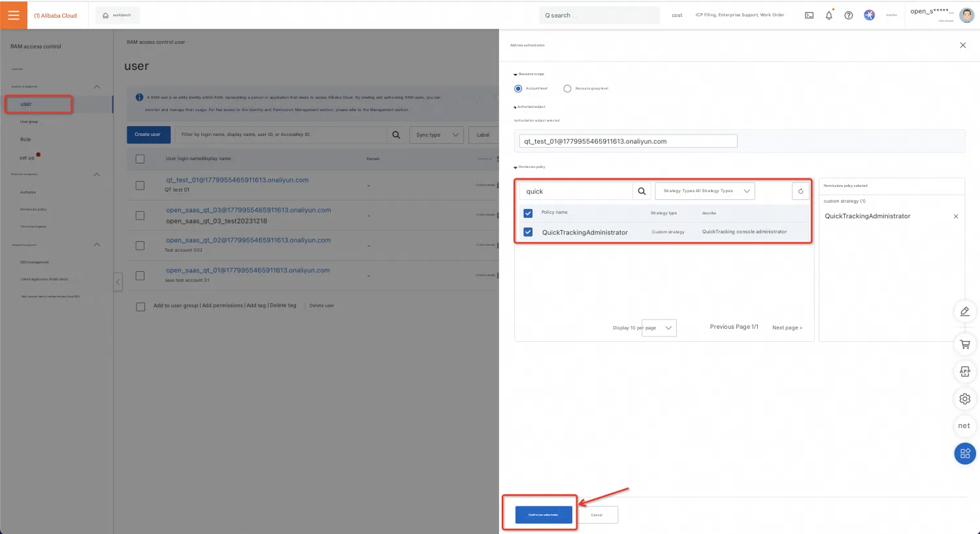Click the workbench home icon

click(105, 16)
